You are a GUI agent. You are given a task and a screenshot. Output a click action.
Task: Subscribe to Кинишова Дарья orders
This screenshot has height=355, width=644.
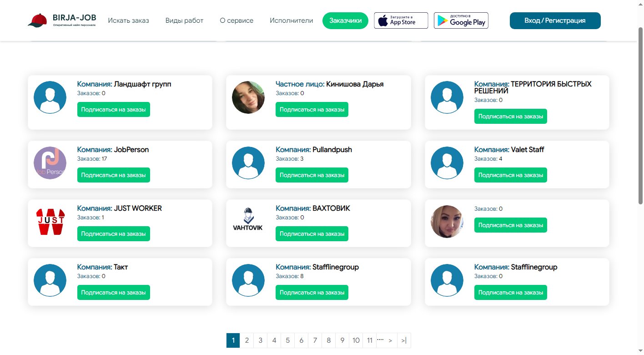pyautogui.click(x=312, y=109)
